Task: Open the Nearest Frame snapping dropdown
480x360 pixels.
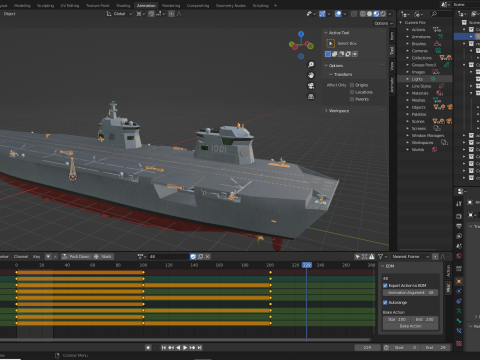Action: pos(410,256)
